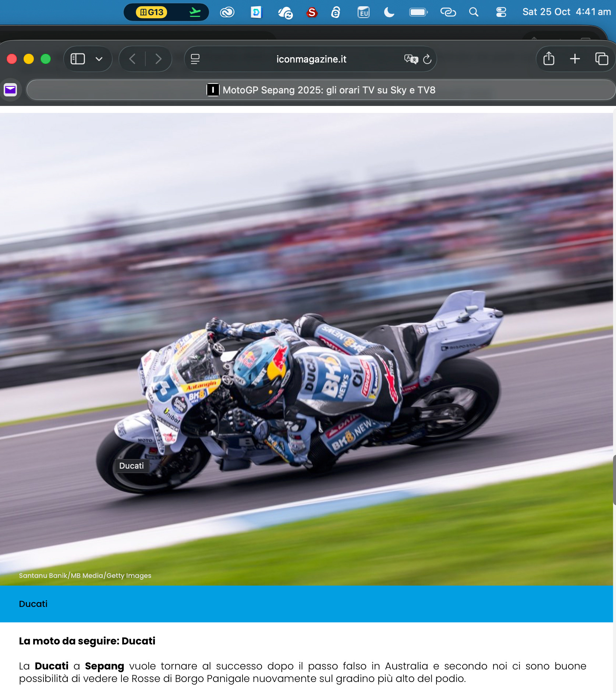Toggle Do Not Disturb moon icon

[389, 13]
